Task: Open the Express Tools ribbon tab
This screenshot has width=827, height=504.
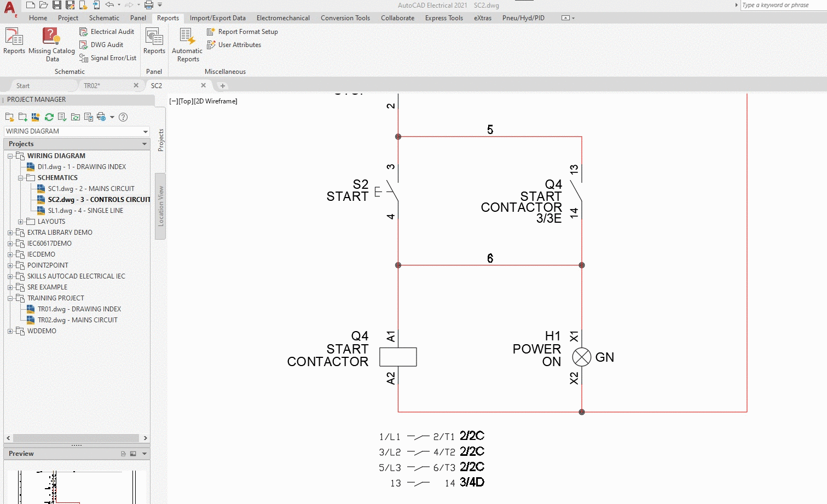Action: 444,18
